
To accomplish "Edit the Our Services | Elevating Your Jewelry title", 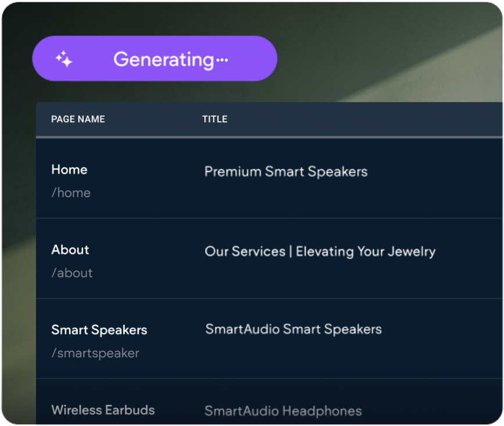I will pos(320,252).
